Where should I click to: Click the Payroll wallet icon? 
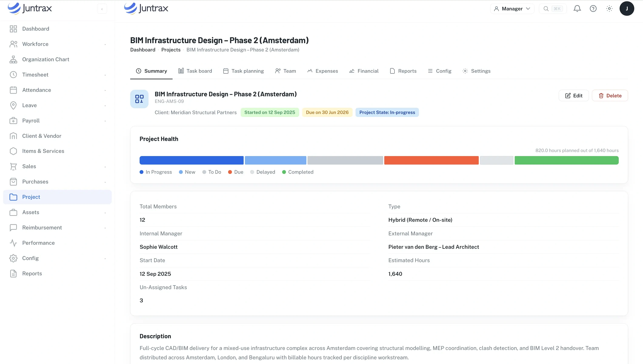click(x=13, y=121)
